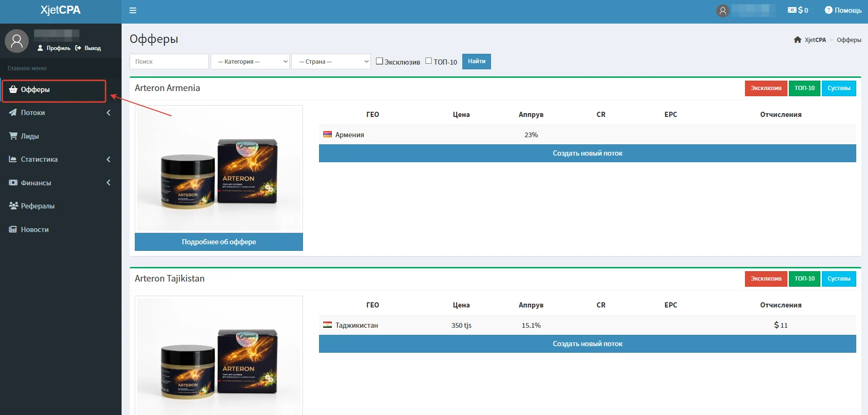Screen dimensions: 868x415
Task: Click ТОП-10 tag on Arteron Armenia
Action: 804,88
